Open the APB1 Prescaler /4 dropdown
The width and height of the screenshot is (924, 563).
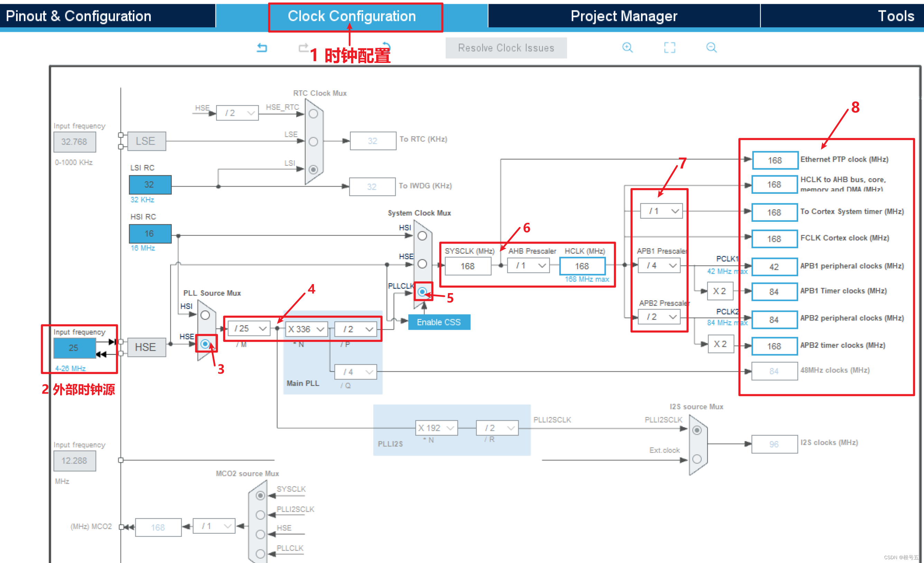click(x=659, y=265)
